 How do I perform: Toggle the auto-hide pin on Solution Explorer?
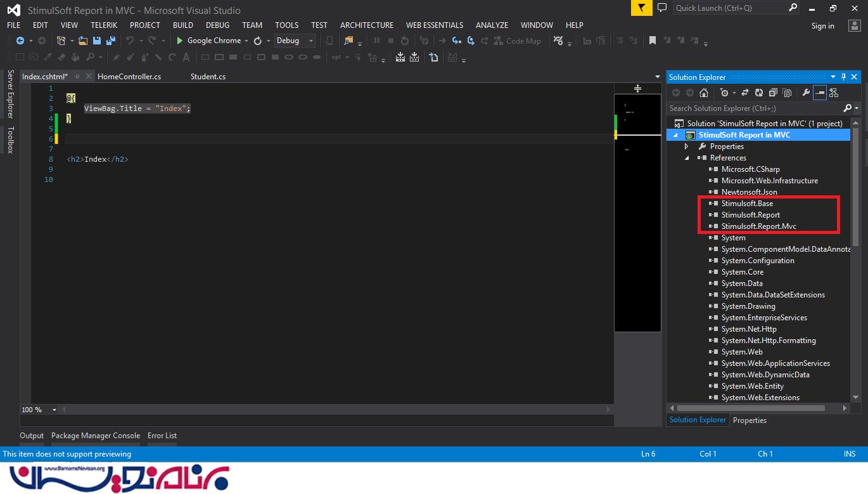(x=843, y=77)
